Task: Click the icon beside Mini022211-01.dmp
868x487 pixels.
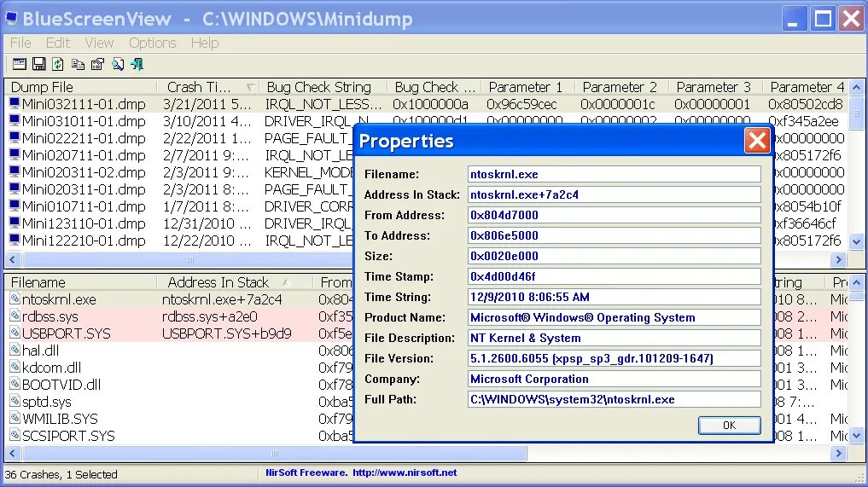Action: click(x=15, y=138)
